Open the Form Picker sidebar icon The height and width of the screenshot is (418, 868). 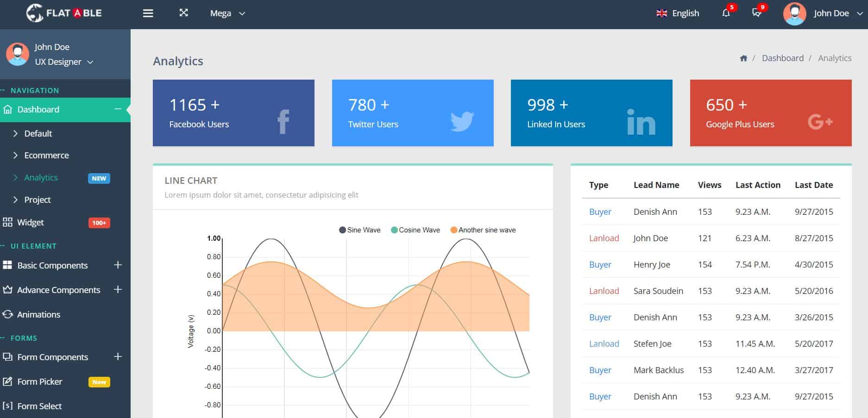pyautogui.click(x=7, y=381)
